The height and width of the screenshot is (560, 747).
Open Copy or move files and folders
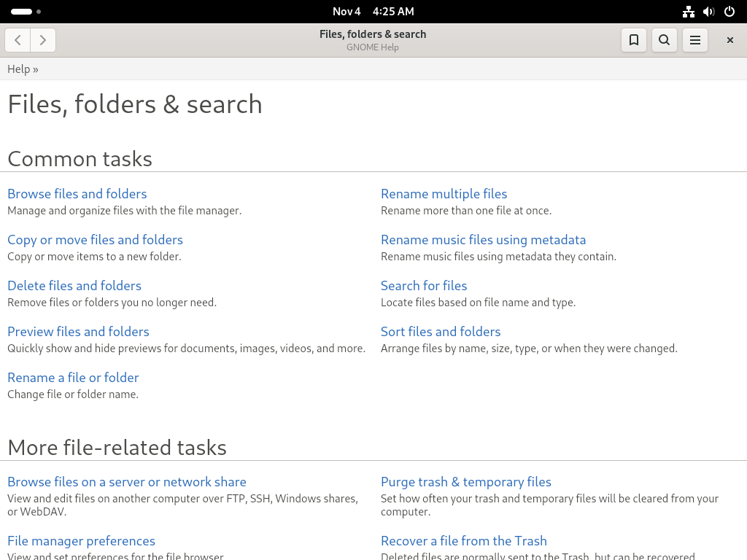(x=96, y=240)
